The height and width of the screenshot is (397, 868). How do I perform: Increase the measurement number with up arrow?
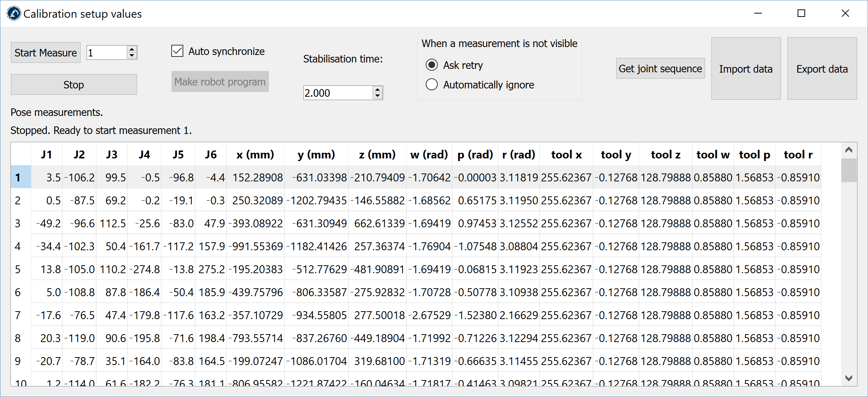(131, 49)
